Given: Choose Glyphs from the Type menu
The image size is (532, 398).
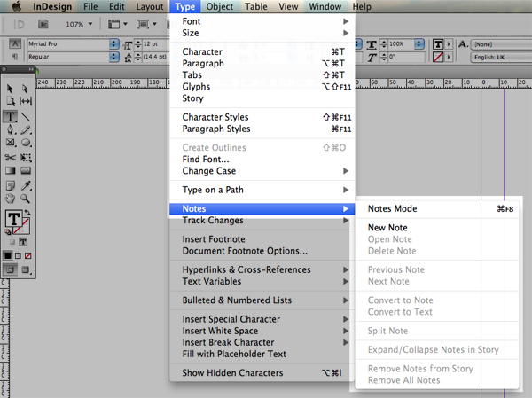Looking at the screenshot, I should 262,87.
